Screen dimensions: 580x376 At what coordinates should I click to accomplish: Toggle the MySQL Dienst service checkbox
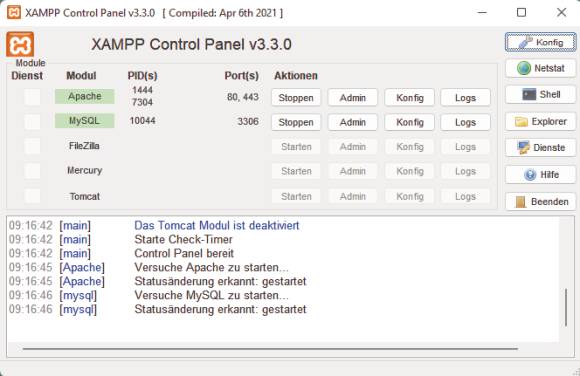pos(32,121)
